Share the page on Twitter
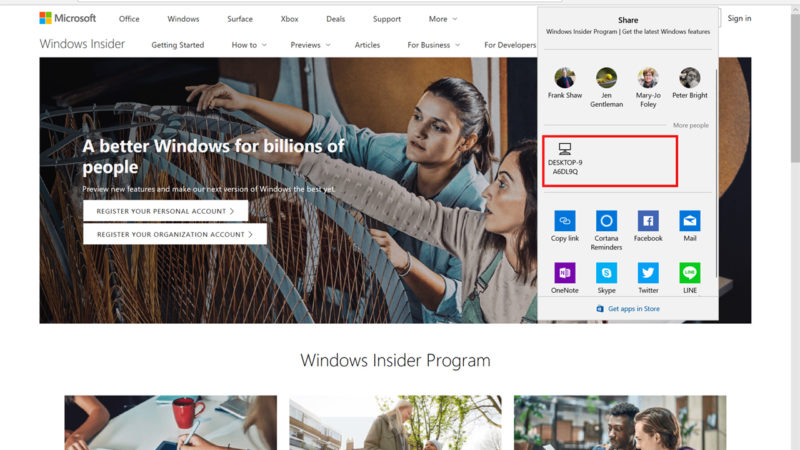This screenshot has width=800, height=450. [648, 273]
